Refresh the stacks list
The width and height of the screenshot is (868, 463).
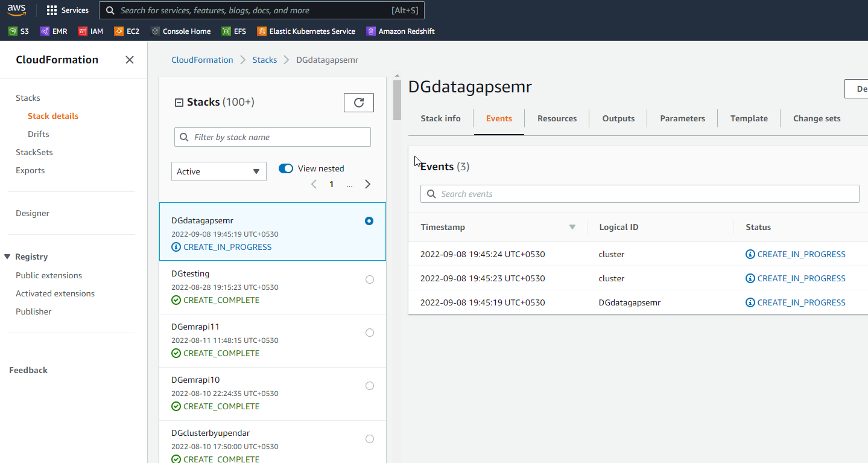pyautogui.click(x=359, y=103)
